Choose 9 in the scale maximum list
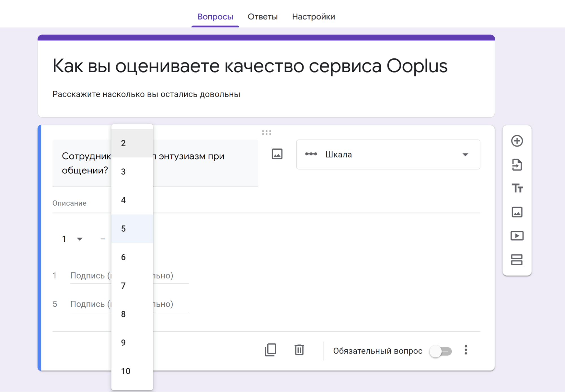Screen dimensions: 565x392 point(132,343)
